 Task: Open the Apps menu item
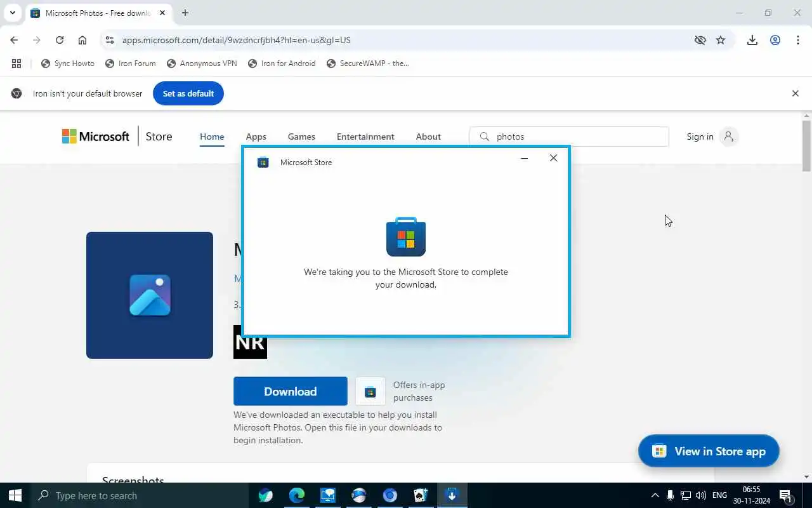tap(256, 137)
